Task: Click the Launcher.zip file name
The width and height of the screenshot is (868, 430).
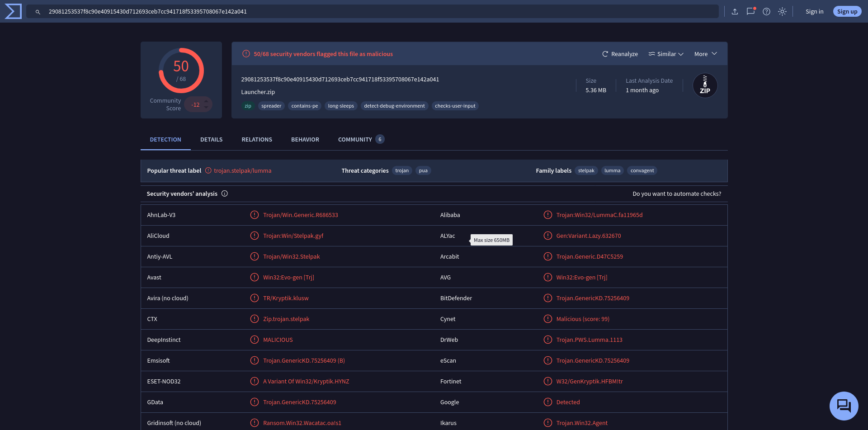Action: point(258,92)
